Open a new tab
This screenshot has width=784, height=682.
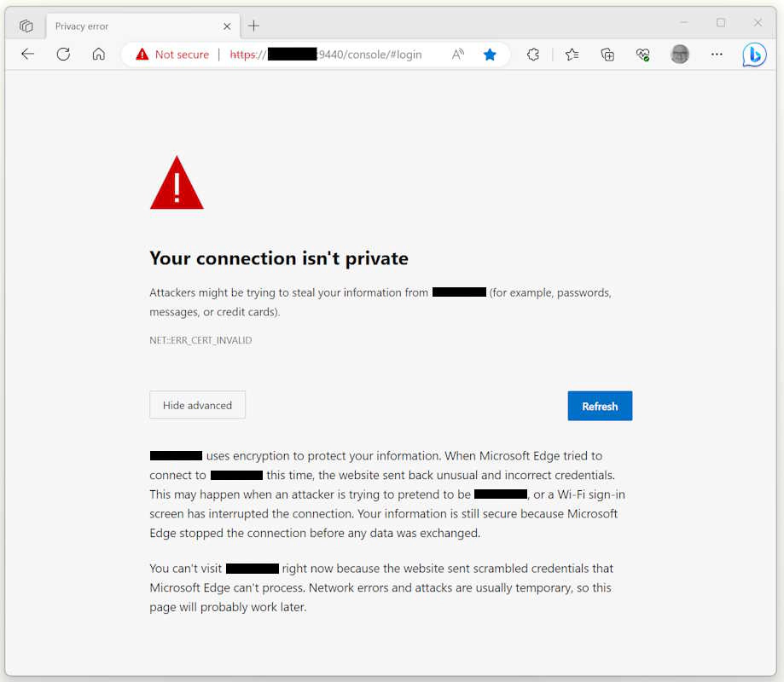coord(253,26)
